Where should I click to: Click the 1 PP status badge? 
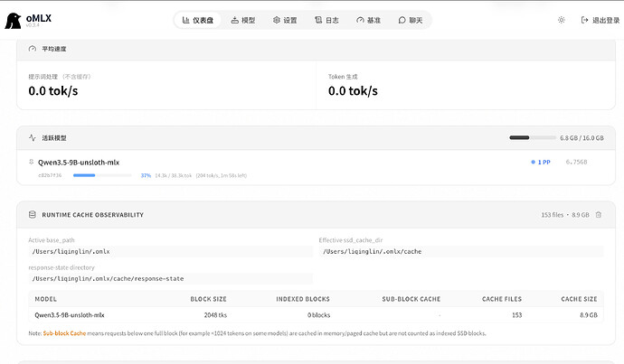pyautogui.click(x=541, y=163)
